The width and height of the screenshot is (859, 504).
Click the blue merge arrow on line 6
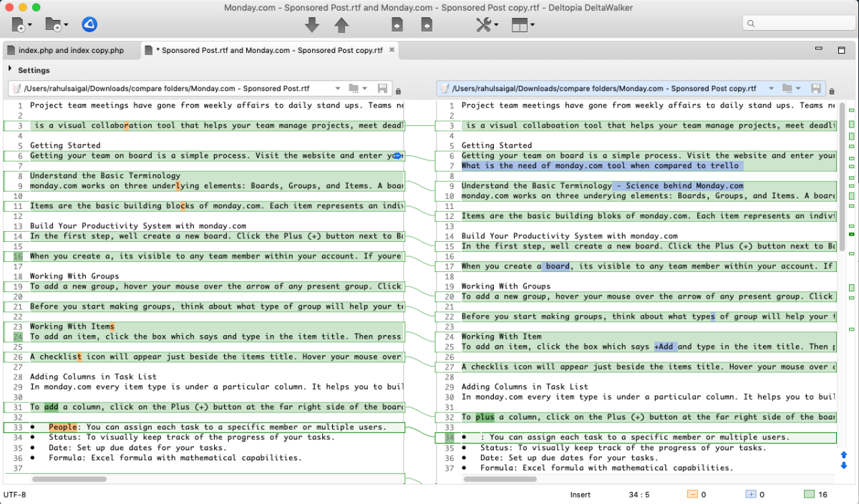398,156
